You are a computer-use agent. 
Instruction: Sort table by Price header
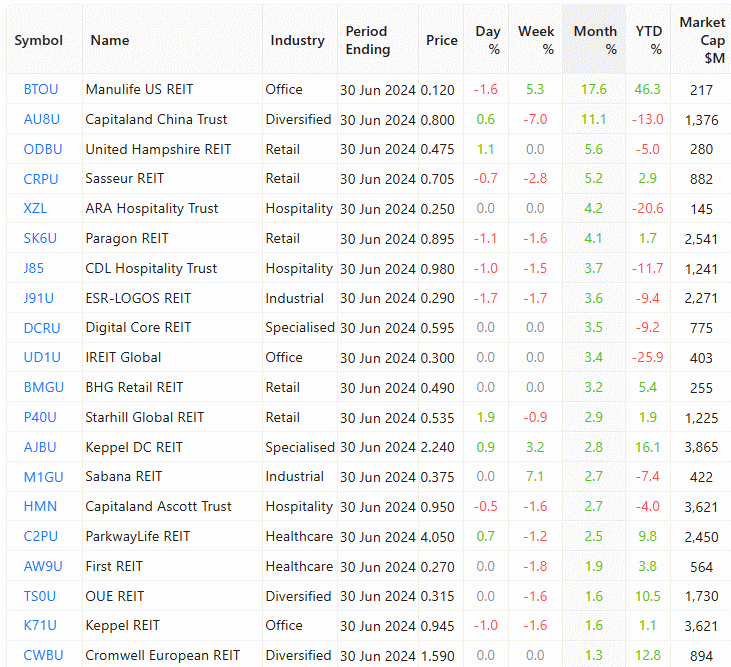point(441,41)
